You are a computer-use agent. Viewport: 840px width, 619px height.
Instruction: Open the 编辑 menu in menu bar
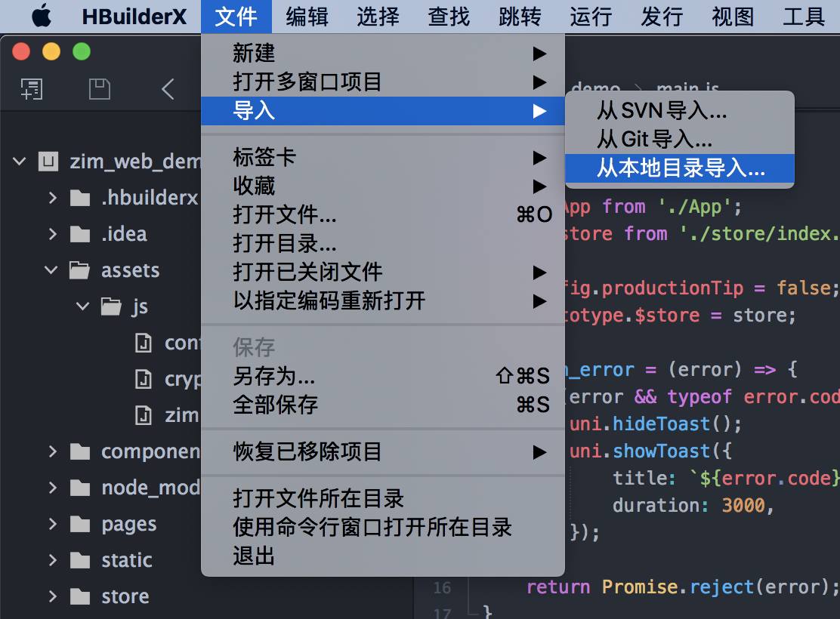[x=307, y=16]
